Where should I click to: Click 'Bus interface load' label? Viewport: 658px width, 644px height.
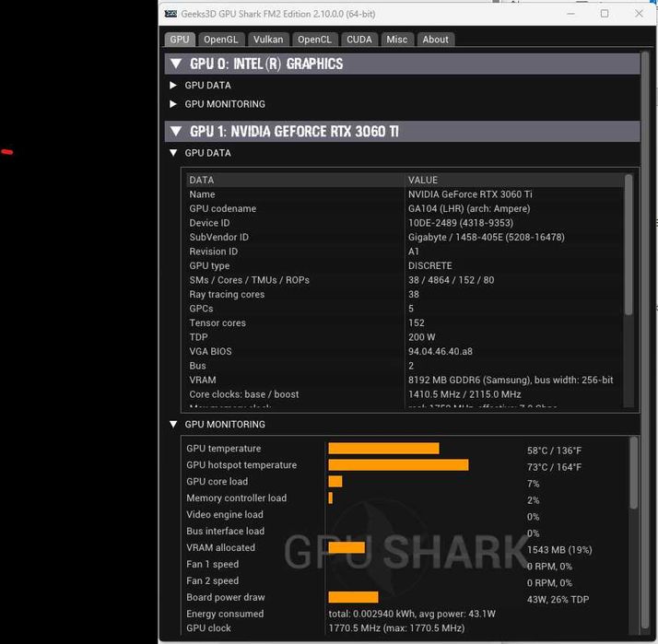coord(226,532)
